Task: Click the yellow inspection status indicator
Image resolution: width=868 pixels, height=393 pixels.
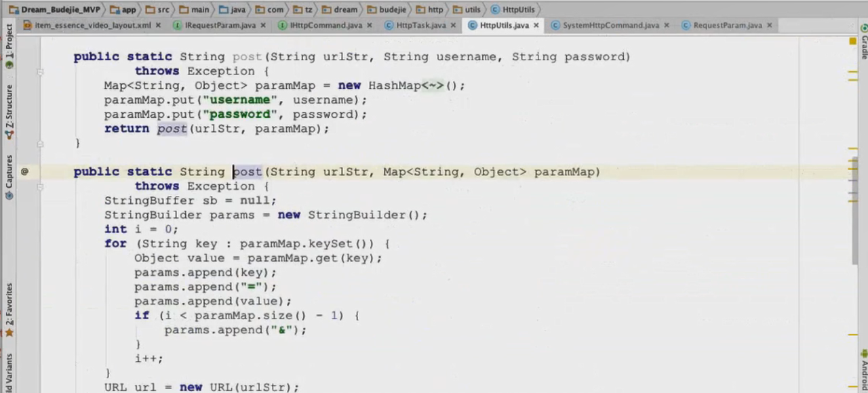Action: [852, 41]
